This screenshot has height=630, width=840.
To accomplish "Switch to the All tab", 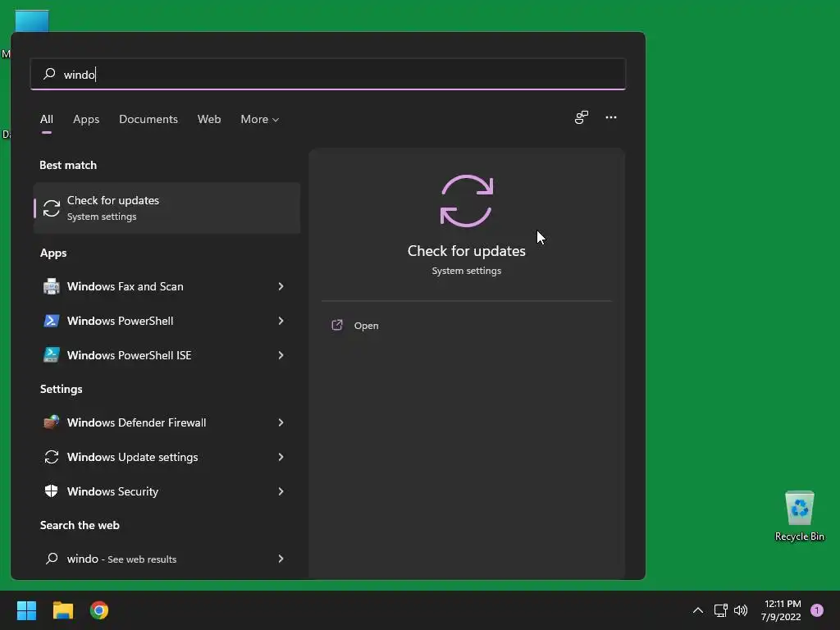I will (x=47, y=120).
